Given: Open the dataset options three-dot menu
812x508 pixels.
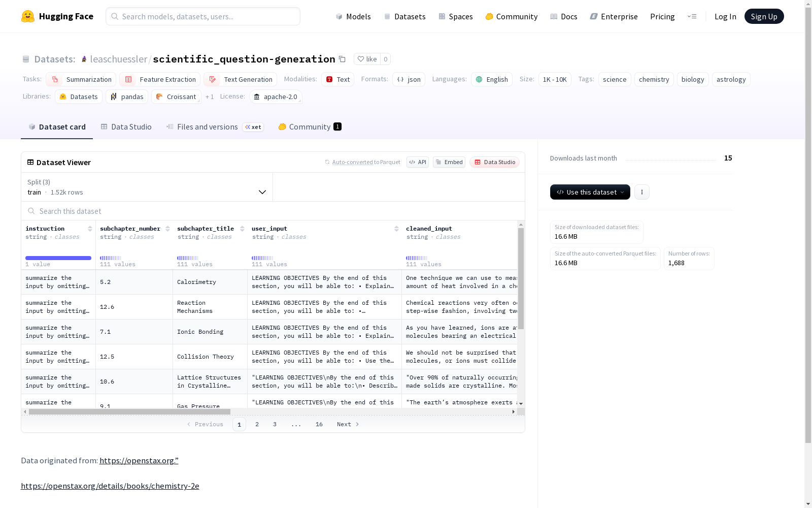Looking at the screenshot, I should click(642, 192).
